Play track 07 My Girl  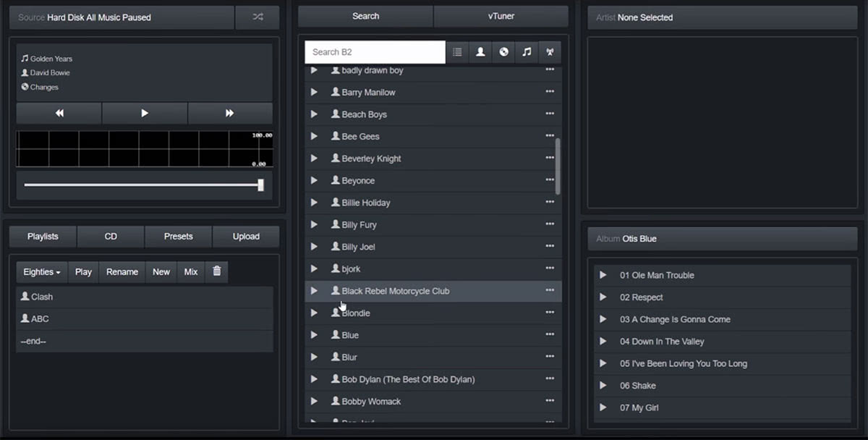[603, 407]
